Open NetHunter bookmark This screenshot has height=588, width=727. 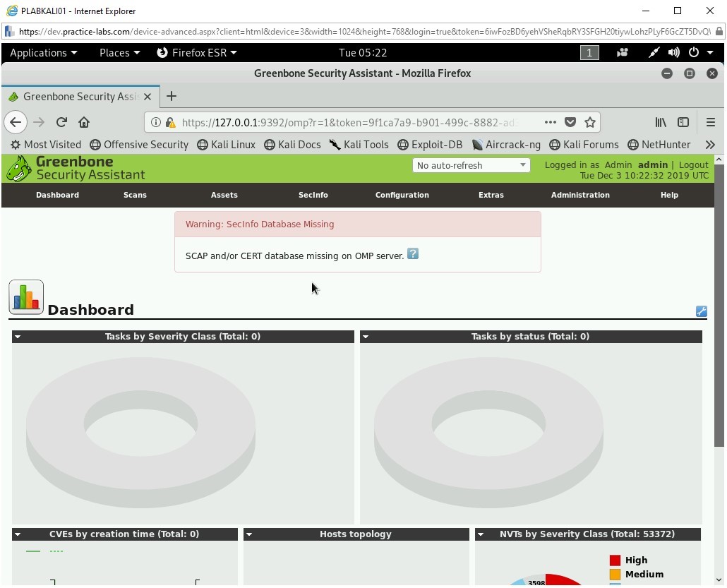[x=659, y=145]
